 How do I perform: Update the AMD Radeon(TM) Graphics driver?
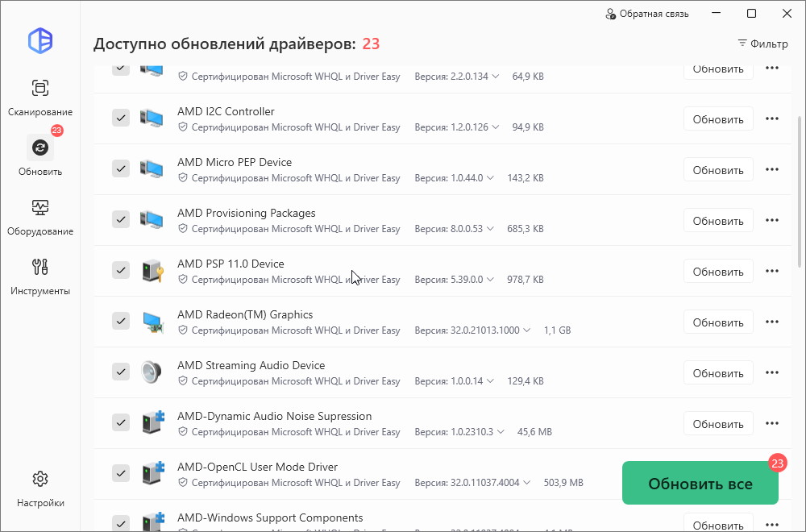[x=718, y=322]
